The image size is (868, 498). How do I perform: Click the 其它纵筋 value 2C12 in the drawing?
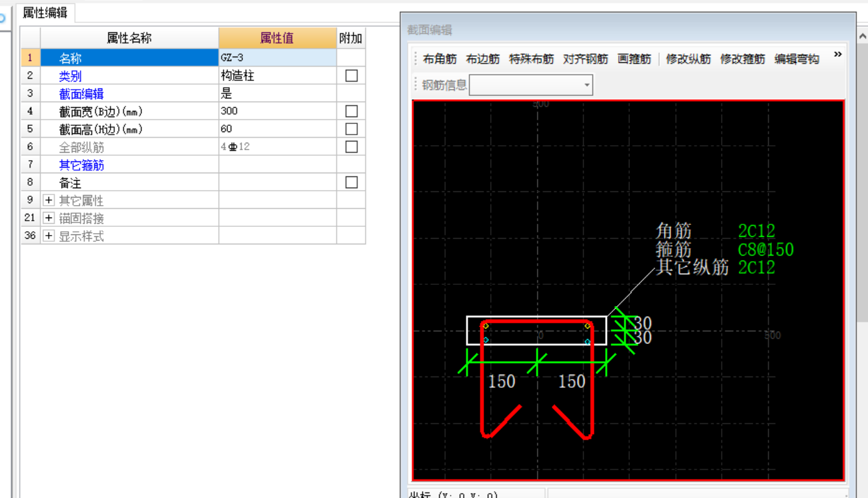tap(756, 268)
